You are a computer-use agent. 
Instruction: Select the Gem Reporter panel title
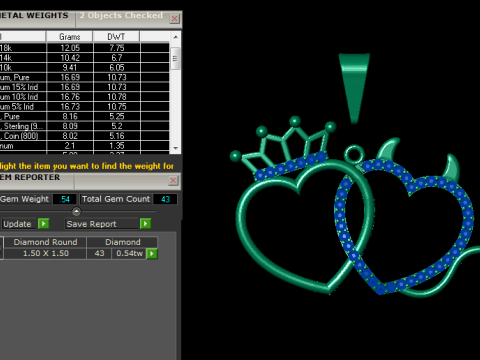click(30, 177)
